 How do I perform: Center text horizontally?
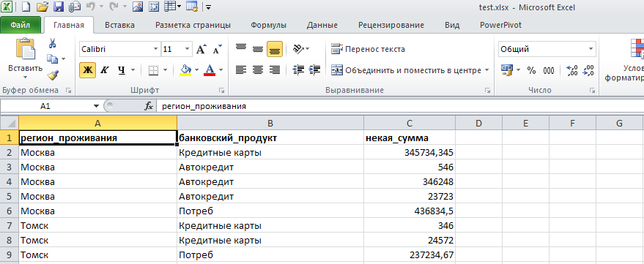pos(257,70)
